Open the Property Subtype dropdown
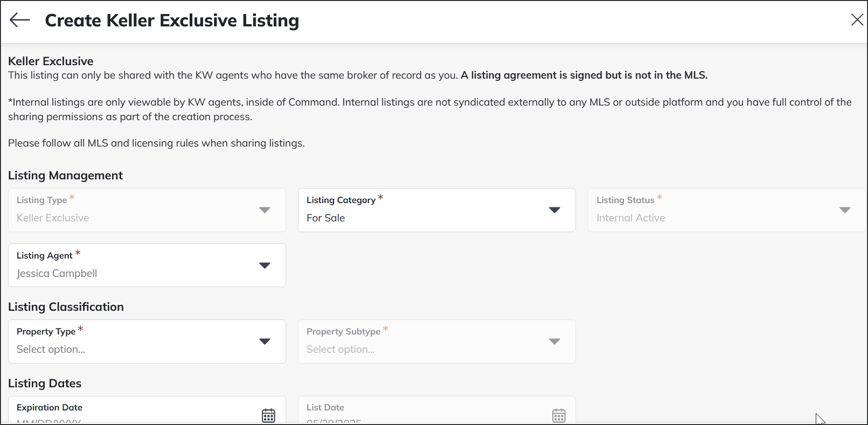Screen dimensions: 868x425 tap(554, 342)
